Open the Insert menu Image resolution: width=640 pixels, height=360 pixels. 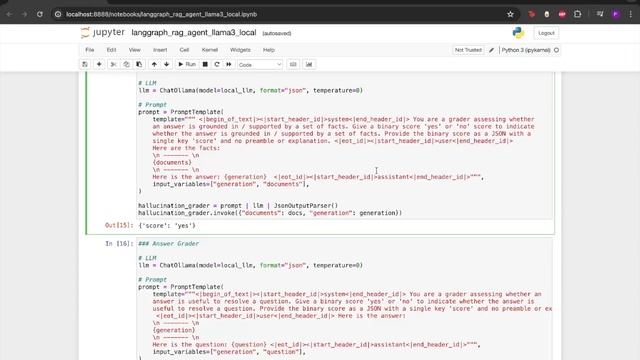160,50
